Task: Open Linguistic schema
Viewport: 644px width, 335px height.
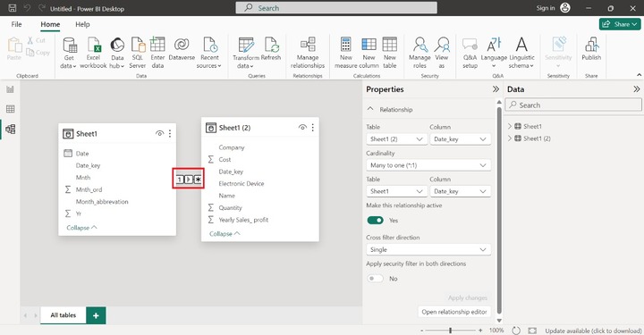Action: (x=521, y=54)
